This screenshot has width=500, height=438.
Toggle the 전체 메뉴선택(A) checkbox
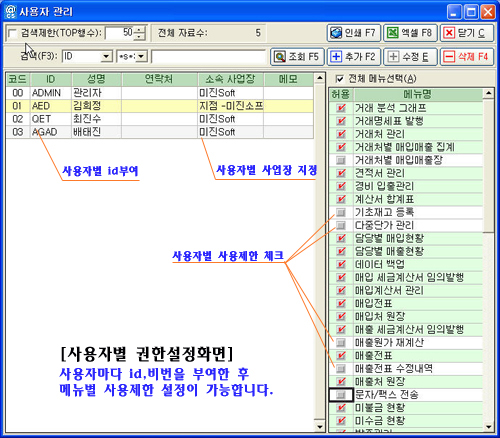[x=339, y=79]
